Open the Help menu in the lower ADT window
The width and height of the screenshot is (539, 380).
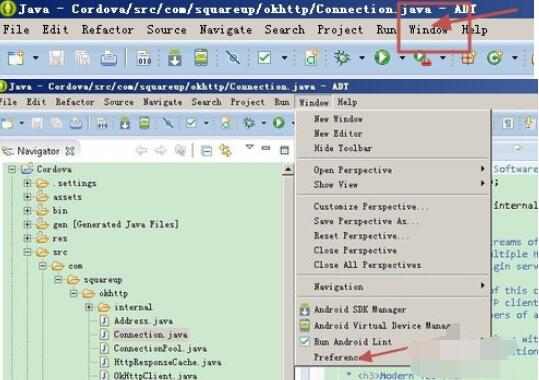tap(347, 102)
